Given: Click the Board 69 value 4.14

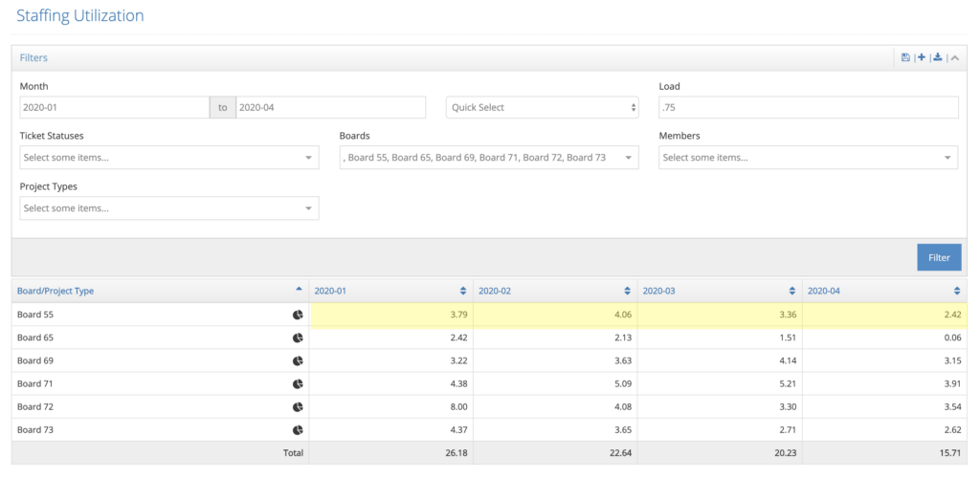Looking at the screenshot, I should click(788, 361).
